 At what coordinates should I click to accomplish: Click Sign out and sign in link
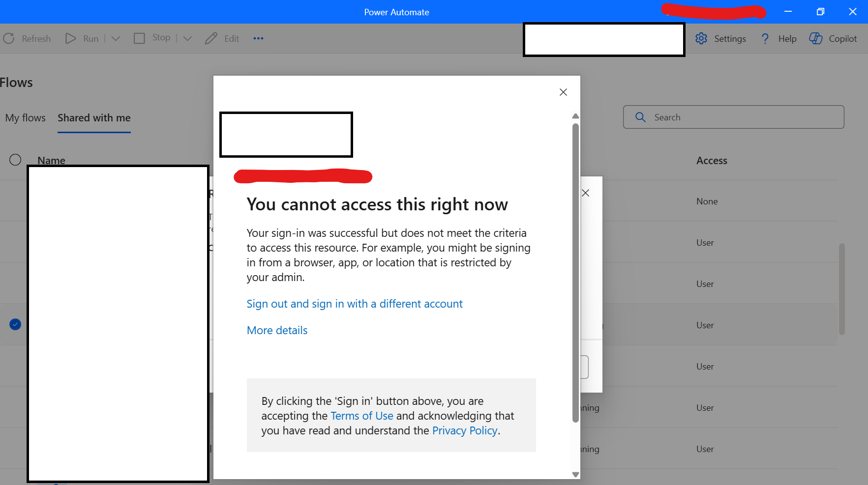tap(354, 304)
